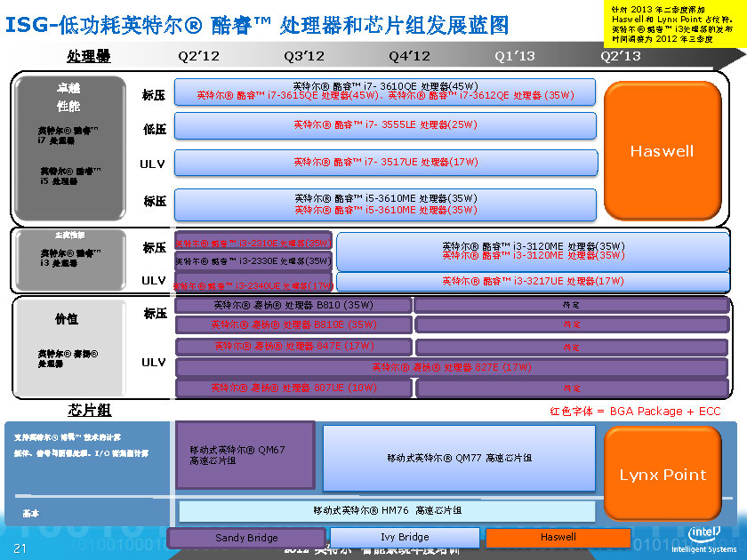
Task: Click the 标压 label beside i7-3610QE
Action: (154, 95)
